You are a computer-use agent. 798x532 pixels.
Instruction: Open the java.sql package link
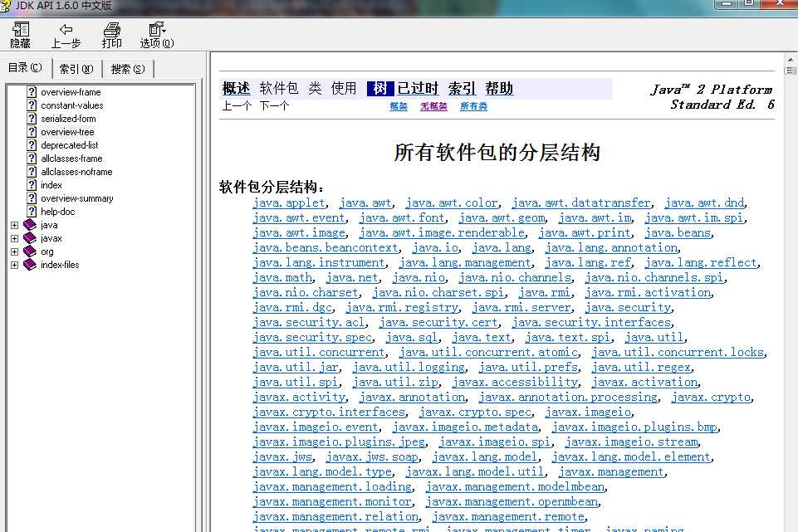[411, 337]
